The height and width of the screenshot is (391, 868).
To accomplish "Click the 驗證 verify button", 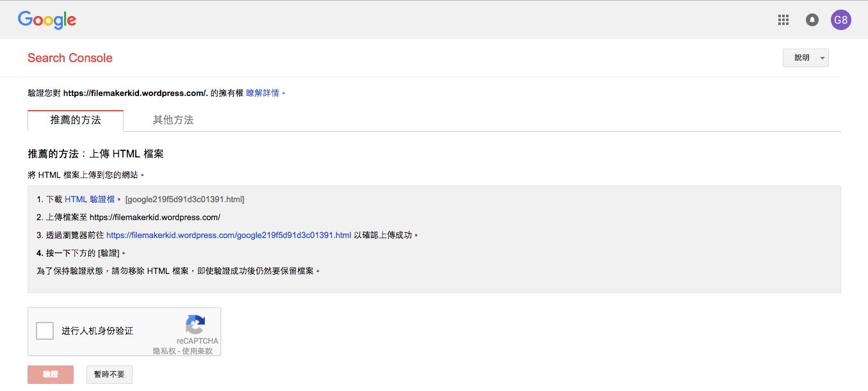I will click(x=51, y=374).
